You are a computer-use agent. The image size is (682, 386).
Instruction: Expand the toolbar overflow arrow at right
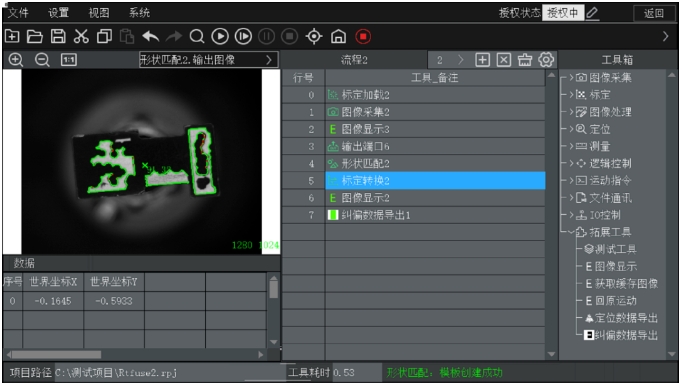pos(665,36)
